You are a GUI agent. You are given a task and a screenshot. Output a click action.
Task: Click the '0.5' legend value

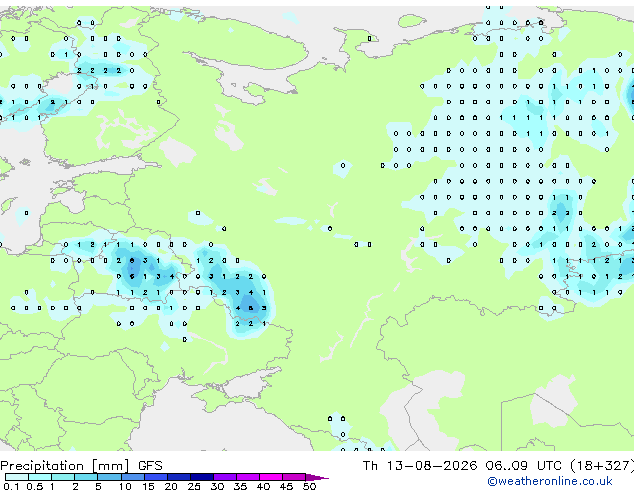coord(35,486)
